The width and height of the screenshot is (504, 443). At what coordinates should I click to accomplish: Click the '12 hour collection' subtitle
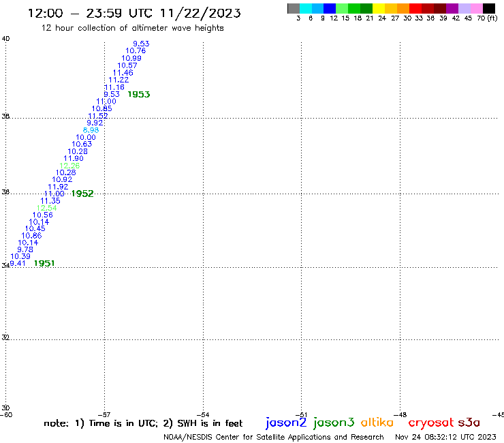coord(132,28)
